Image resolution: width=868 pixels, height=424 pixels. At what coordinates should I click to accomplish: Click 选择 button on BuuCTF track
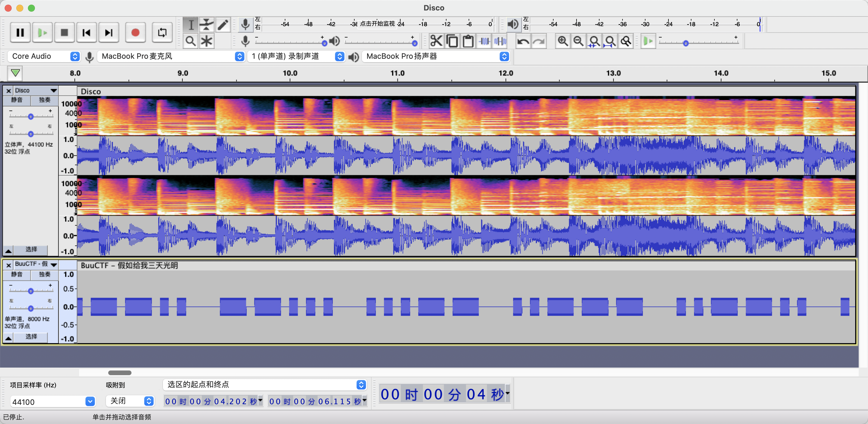point(31,337)
